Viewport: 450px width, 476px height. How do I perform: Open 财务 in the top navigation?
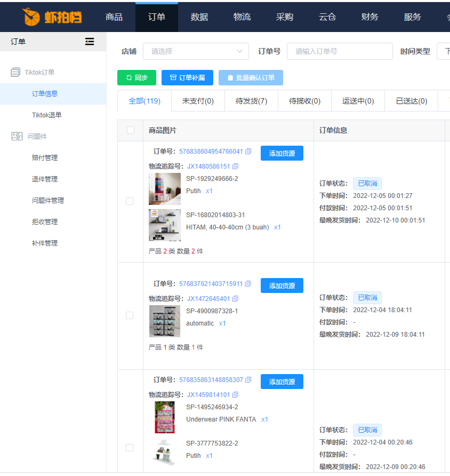[x=369, y=17]
